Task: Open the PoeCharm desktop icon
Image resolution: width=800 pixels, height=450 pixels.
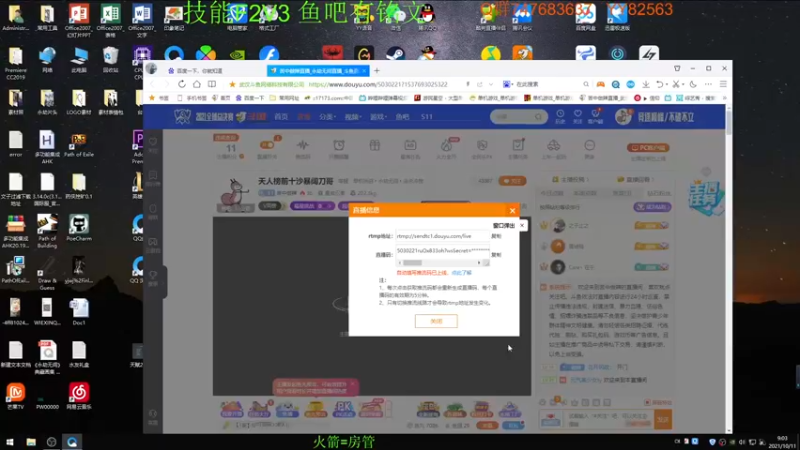Action: click(x=79, y=229)
